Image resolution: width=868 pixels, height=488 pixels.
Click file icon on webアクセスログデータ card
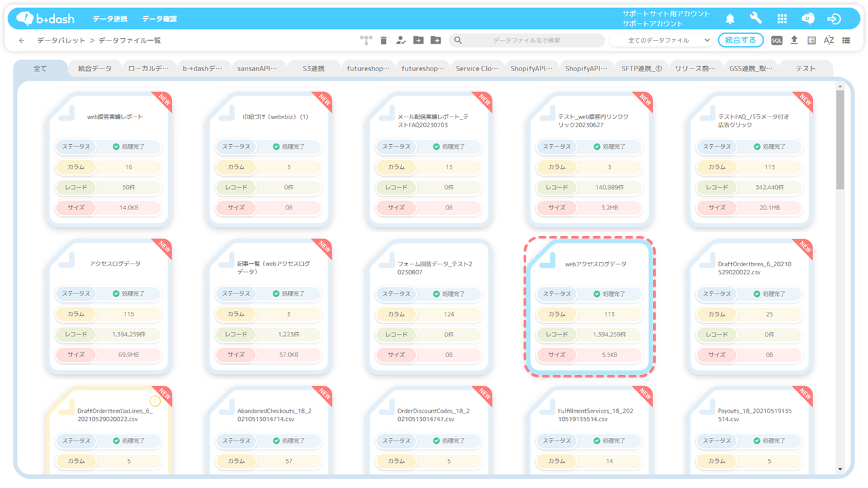tap(547, 260)
